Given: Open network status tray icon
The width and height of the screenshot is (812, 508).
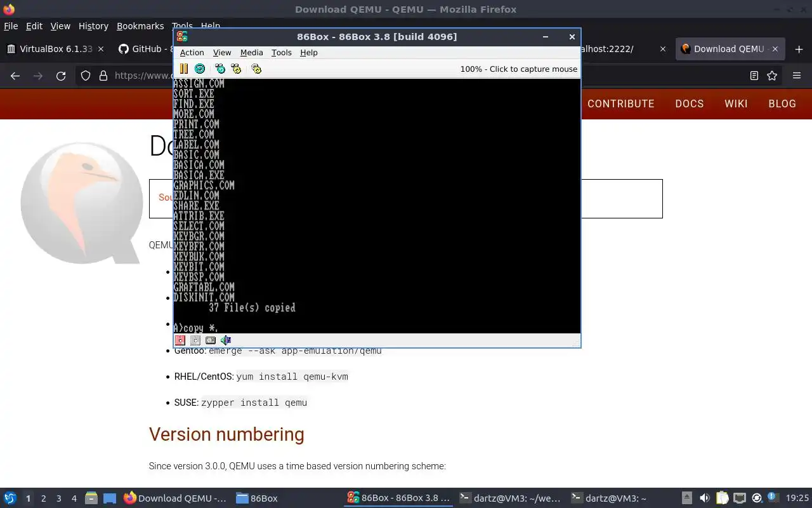Looking at the screenshot, I should click(740, 498).
